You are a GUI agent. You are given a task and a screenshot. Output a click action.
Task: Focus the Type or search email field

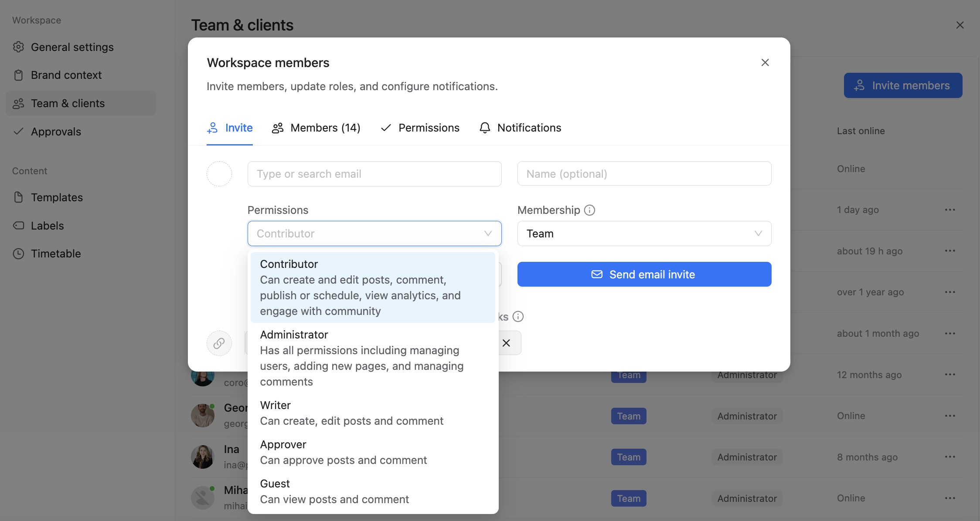tap(374, 174)
